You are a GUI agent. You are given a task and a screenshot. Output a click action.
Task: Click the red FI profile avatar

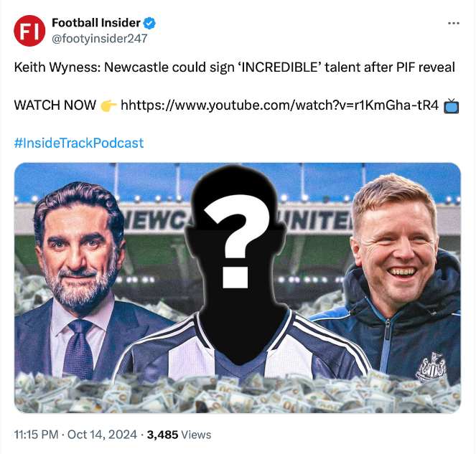coord(29,31)
